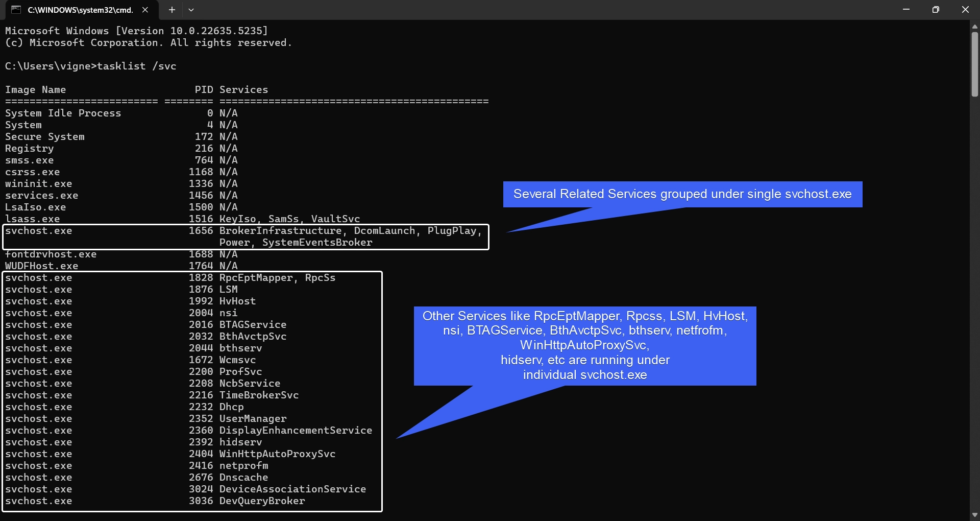Viewport: 980px width, 521px height.
Task: Click the restore window icon
Action: pos(936,9)
